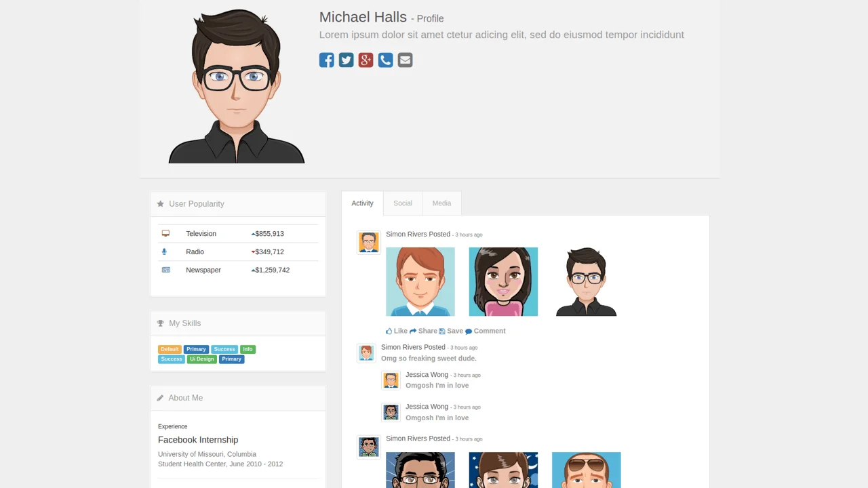The image size is (868, 488).
Task: Select the Activity tab
Action: pyautogui.click(x=362, y=203)
